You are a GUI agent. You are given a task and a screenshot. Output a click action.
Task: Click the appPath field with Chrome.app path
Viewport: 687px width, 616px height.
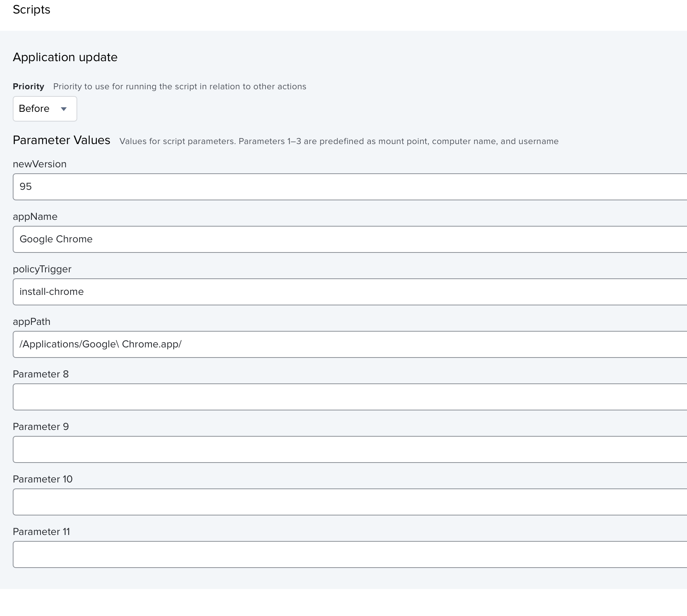[350, 344]
